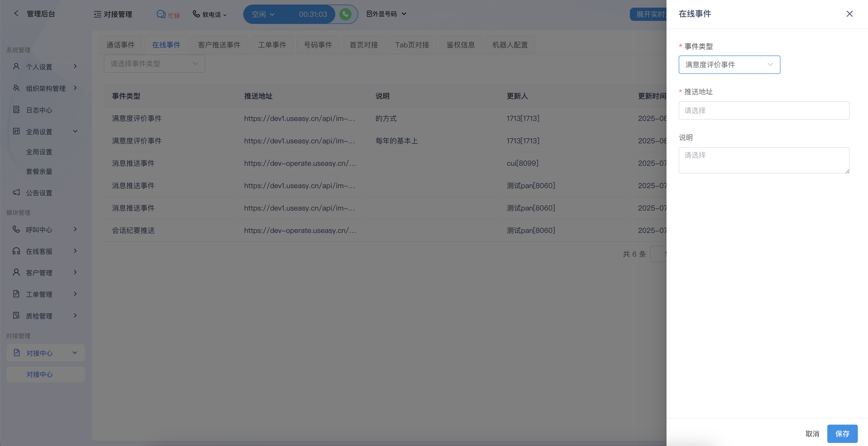Open the Tab页对接 tab
This screenshot has width=868, height=446.
click(412, 45)
